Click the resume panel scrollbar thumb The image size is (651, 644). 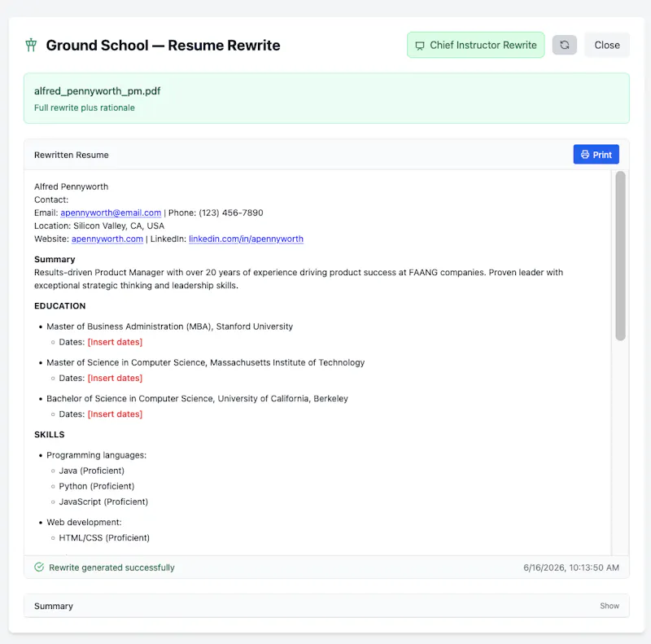620,256
